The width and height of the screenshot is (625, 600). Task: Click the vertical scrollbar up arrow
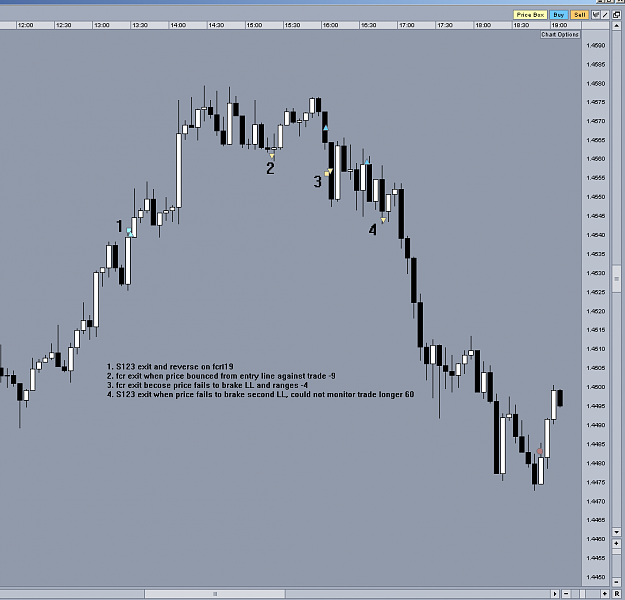point(616,26)
